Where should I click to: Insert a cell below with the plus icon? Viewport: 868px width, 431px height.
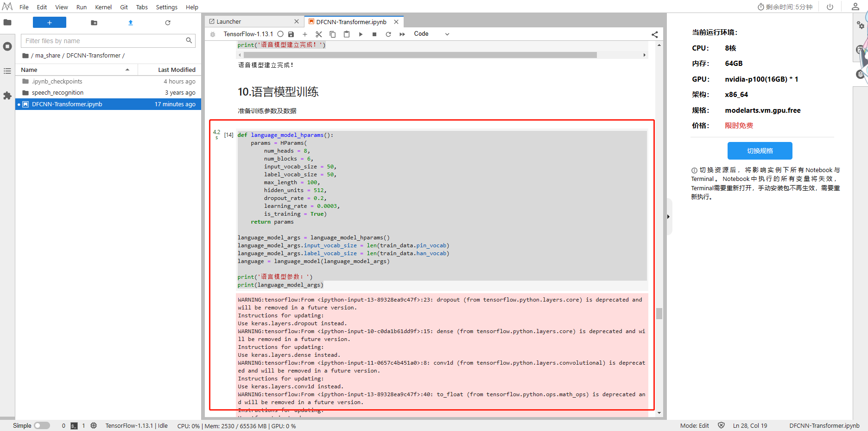click(305, 34)
